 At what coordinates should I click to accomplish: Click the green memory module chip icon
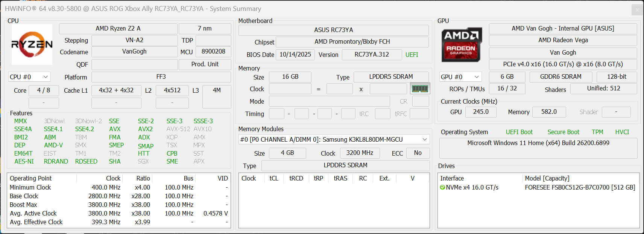[420, 89]
